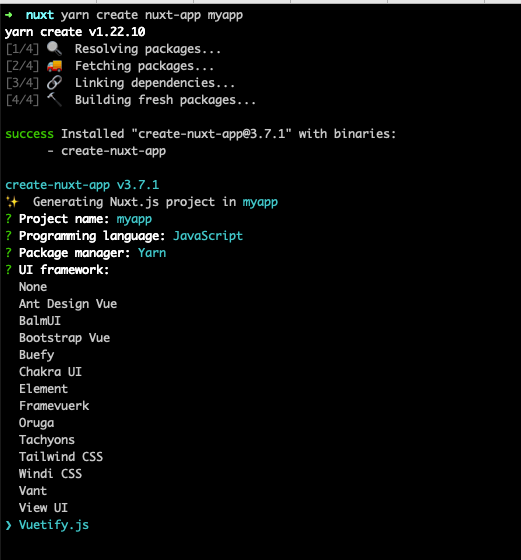Click the hammer icon beside Building fresh packages
Image resolution: width=521 pixels, height=560 pixels.
(x=54, y=100)
